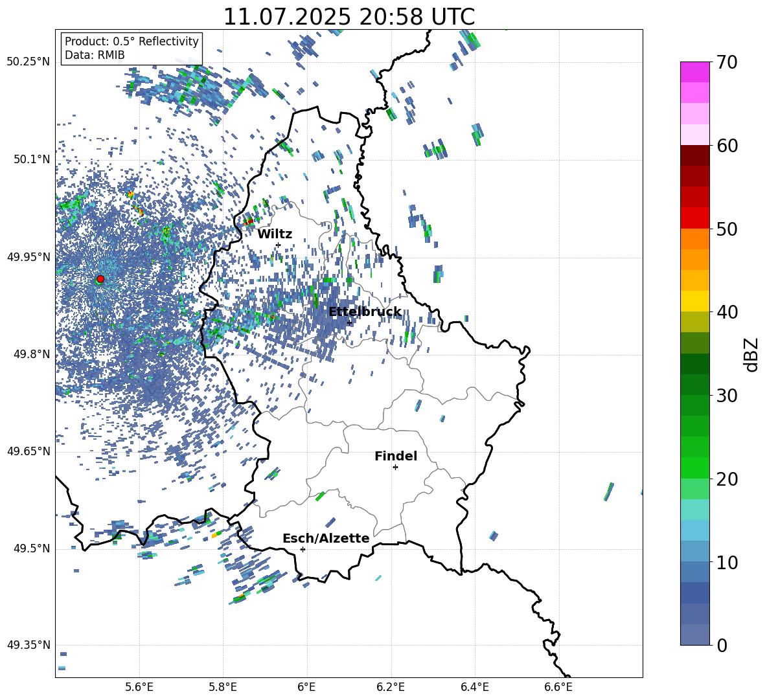Click the olive colorbar segment below 40
The height and width of the screenshot is (700, 767).
[x=694, y=322]
